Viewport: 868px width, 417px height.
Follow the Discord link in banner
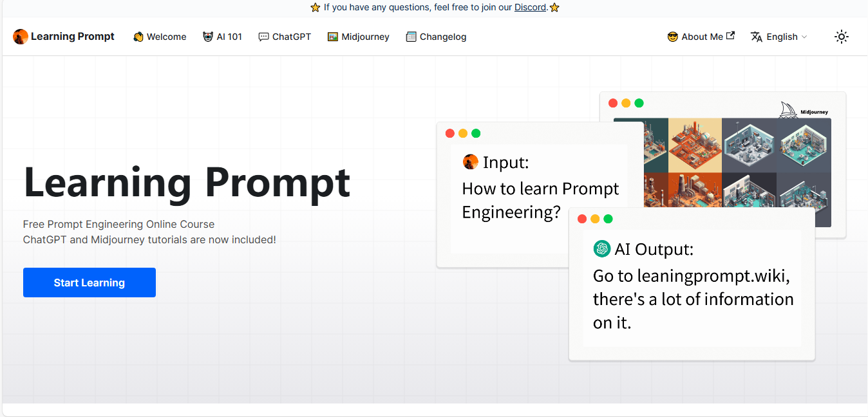(x=531, y=8)
